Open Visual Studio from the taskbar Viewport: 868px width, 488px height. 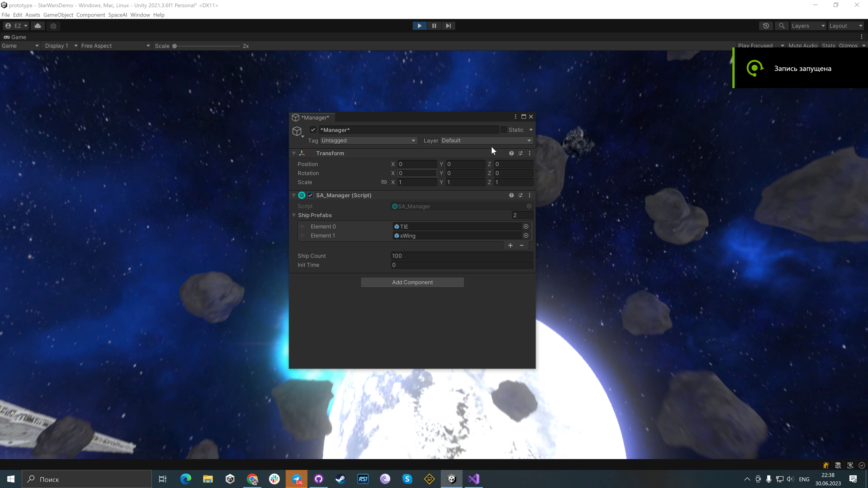pos(474,479)
